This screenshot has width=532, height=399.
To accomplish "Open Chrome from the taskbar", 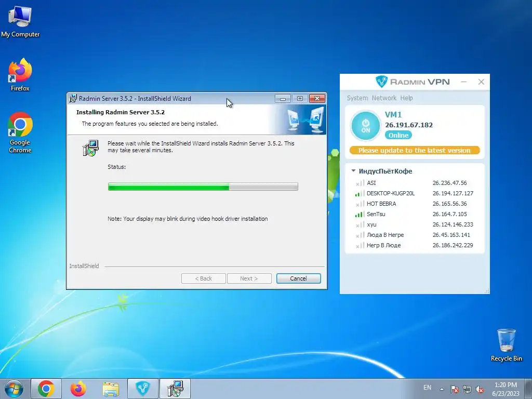I will click(x=46, y=389).
